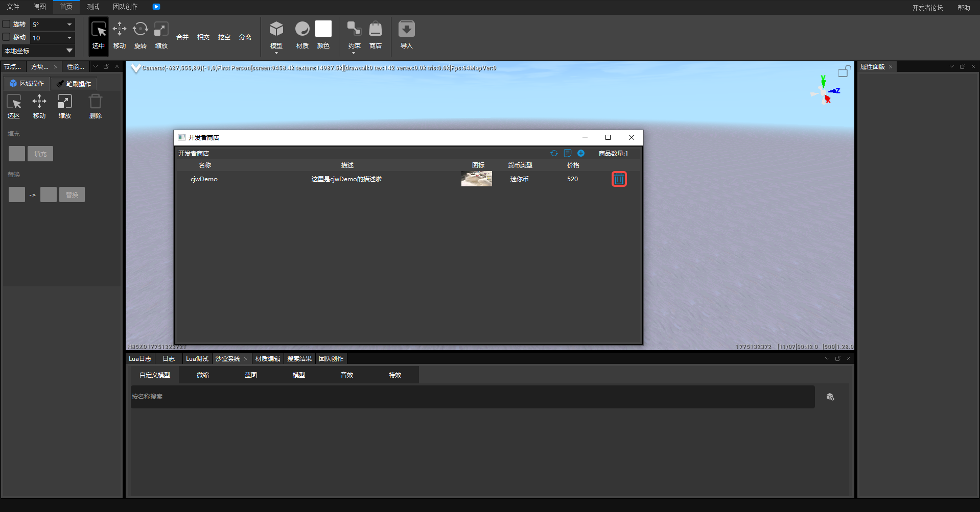This screenshot has height=512, width=980.
Task: Open the 测试 menu tab
Action: (92, 7)
